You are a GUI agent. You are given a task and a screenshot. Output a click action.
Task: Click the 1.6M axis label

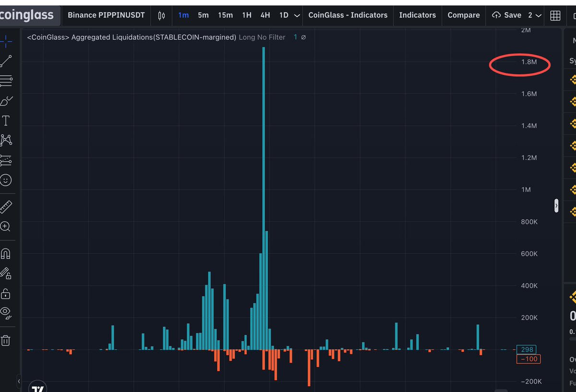[x=529, y=94]
